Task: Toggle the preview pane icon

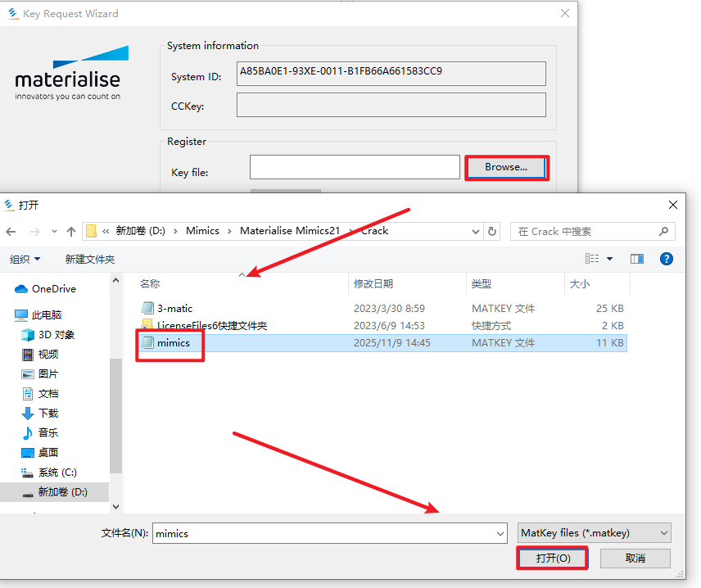Action: (x=637, y=259)
